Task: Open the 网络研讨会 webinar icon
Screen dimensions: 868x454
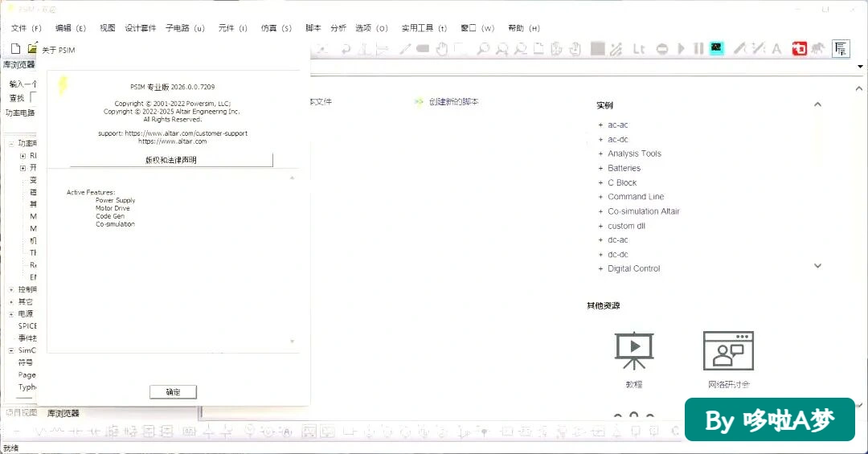Action: click(728, 350)
